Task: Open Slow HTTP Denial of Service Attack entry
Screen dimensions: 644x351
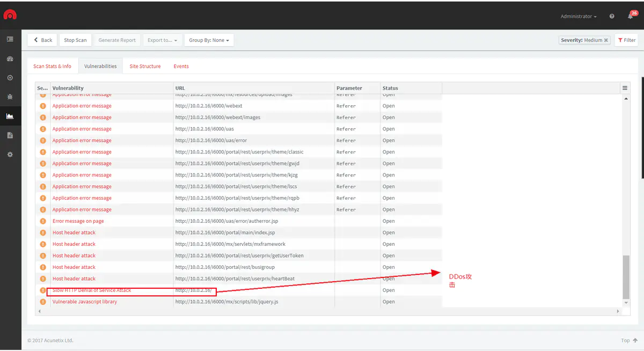Action: [92, 290]
